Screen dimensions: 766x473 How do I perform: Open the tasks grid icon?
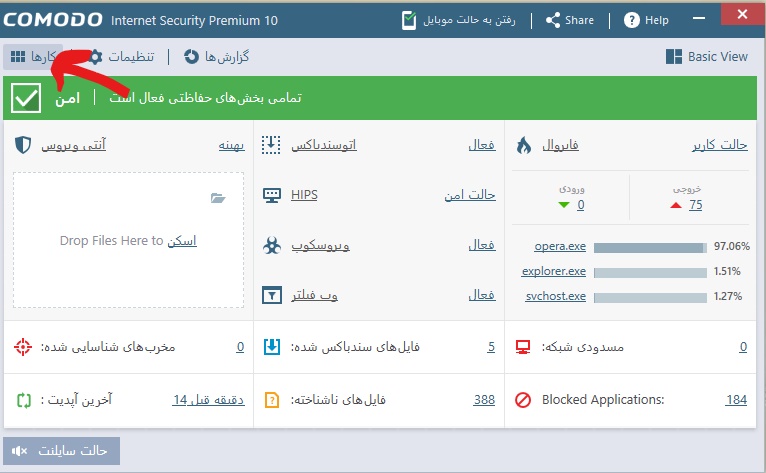18,57
